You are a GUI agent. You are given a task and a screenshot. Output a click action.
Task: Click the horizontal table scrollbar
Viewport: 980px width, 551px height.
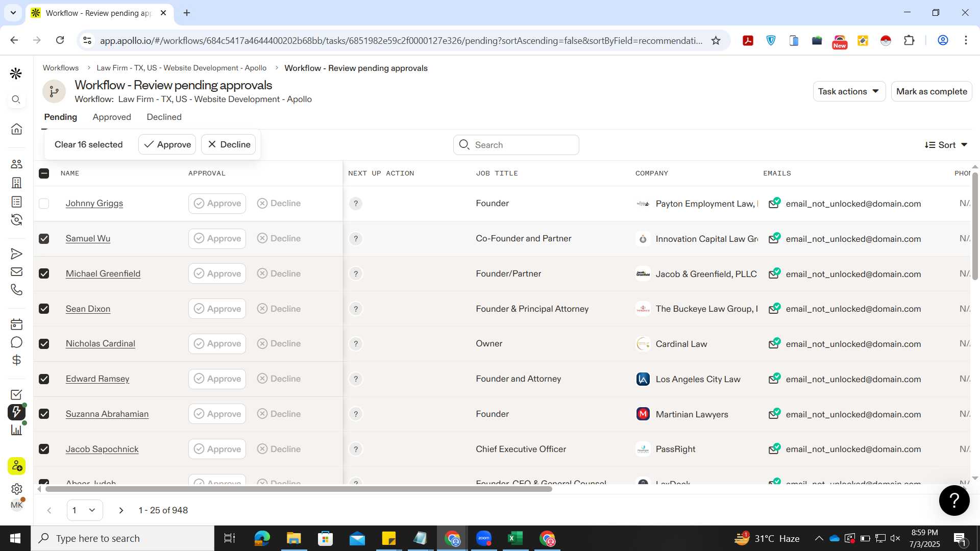point(299,489)
